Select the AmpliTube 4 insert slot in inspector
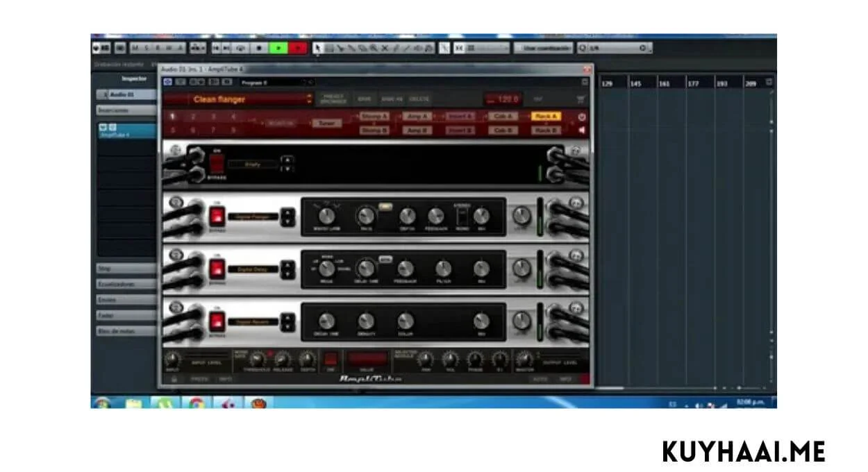The height and width of the screenshot is (472, 868). [127, 130]
